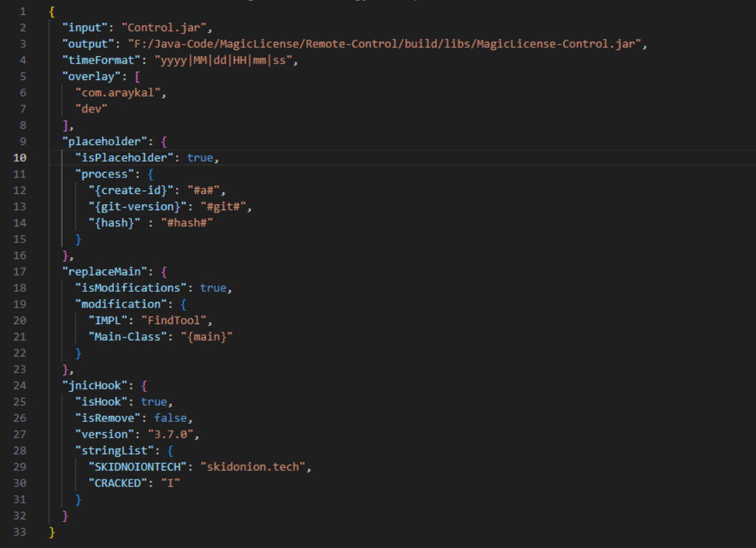The image size is (756, 548).
Task: Place cursor on the "#hash#" value
Action: tap(185, 223)
